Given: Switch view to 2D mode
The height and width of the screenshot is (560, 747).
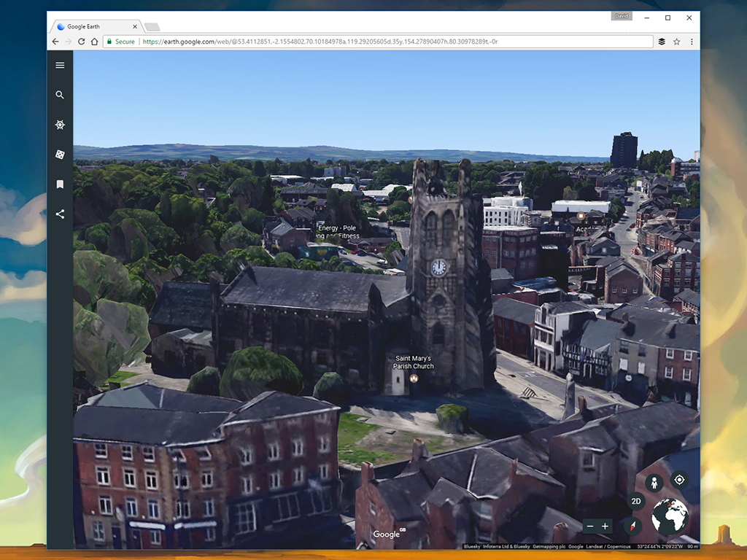Looking at the screenshot, I should coord(635,502).
